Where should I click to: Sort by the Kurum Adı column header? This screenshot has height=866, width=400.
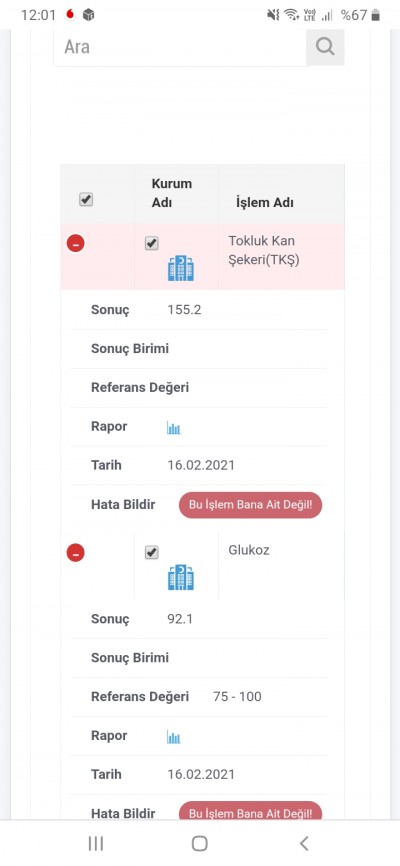pyautogui.click(x=172, y=193)
